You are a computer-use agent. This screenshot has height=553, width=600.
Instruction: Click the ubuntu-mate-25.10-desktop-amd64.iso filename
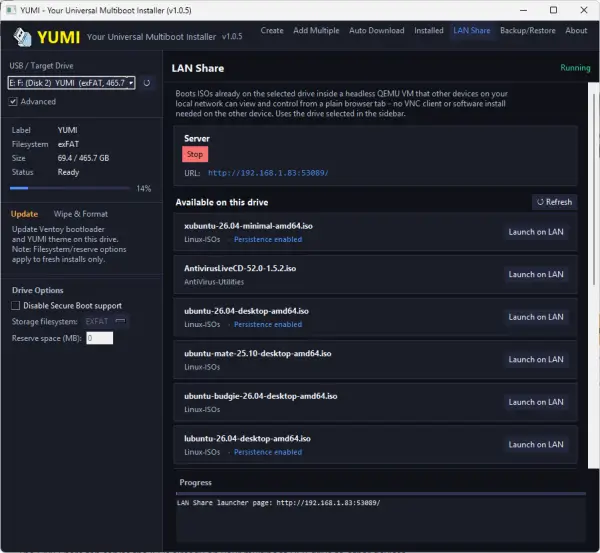[258, 353]
